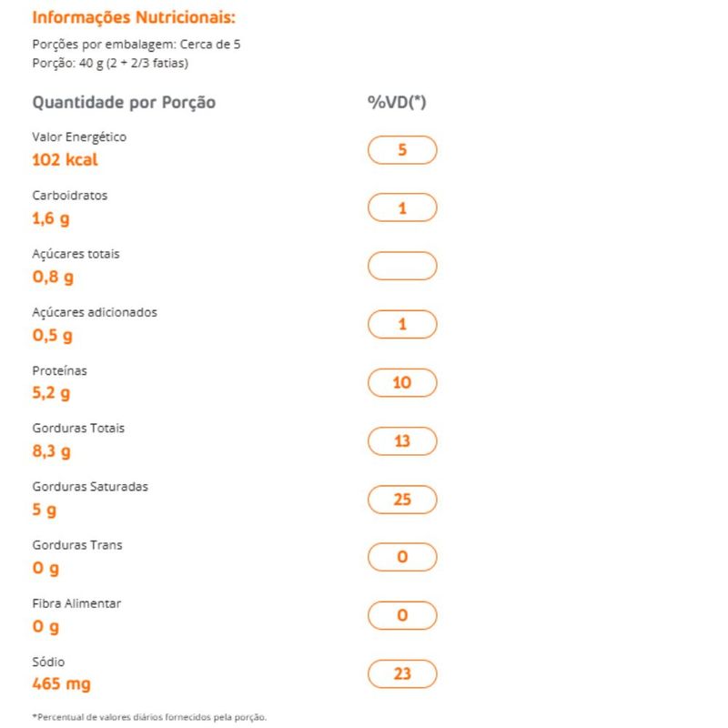The image size is (728, 728).
Task: Click the Fibra Alimentar %VD box
Action: [x=402, y=616]
